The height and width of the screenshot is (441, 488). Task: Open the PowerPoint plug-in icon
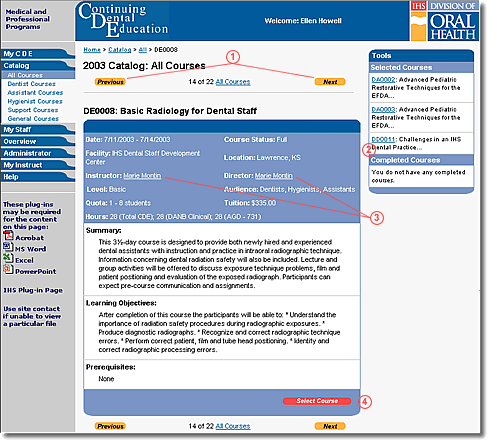8,269
